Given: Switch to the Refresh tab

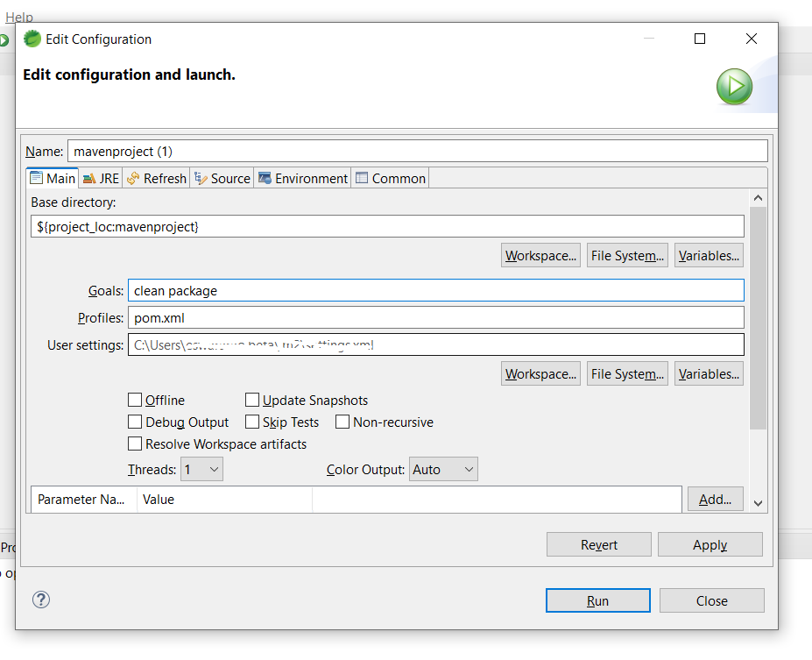Looking at the screenshot, I should (x=157, y=178).
